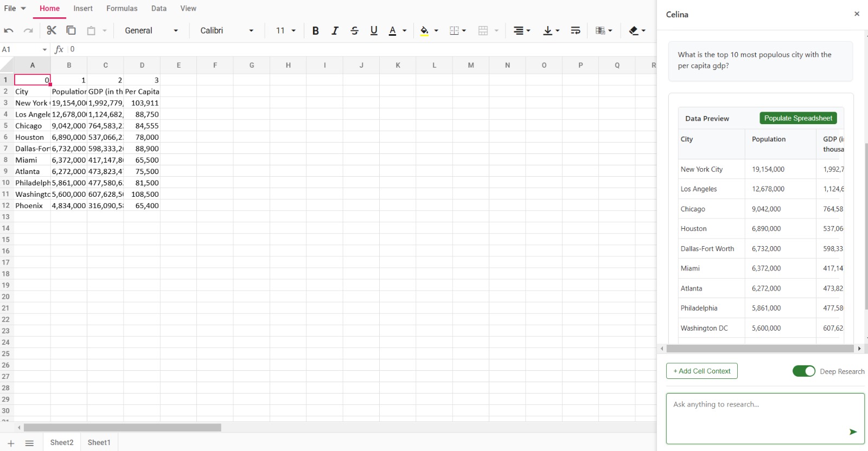
Task: Expand the fill color dropdown arrow
Action: tap(436, 31)
